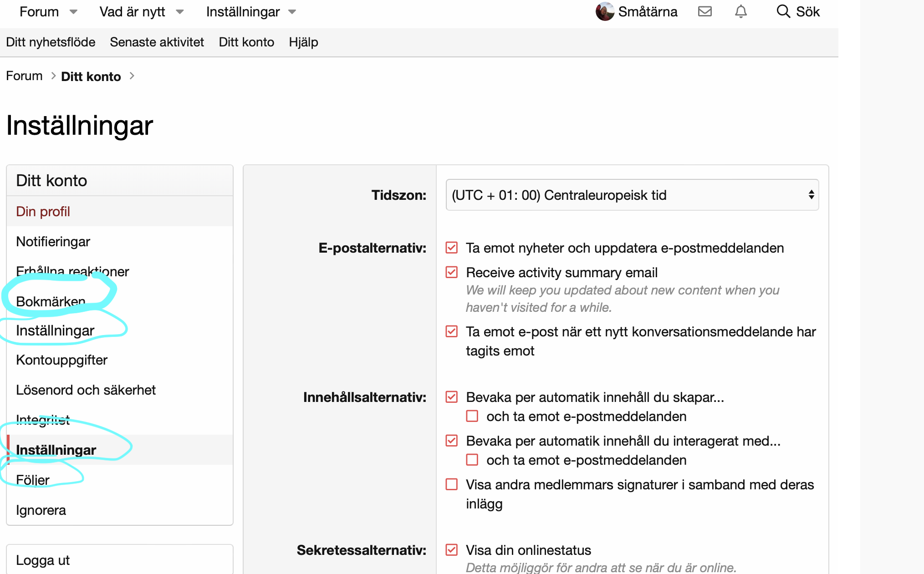Image resolution: width=924 pixels, height=574 pixels.
Task: Open the Tidszon selection box
Action: [632, 195]
